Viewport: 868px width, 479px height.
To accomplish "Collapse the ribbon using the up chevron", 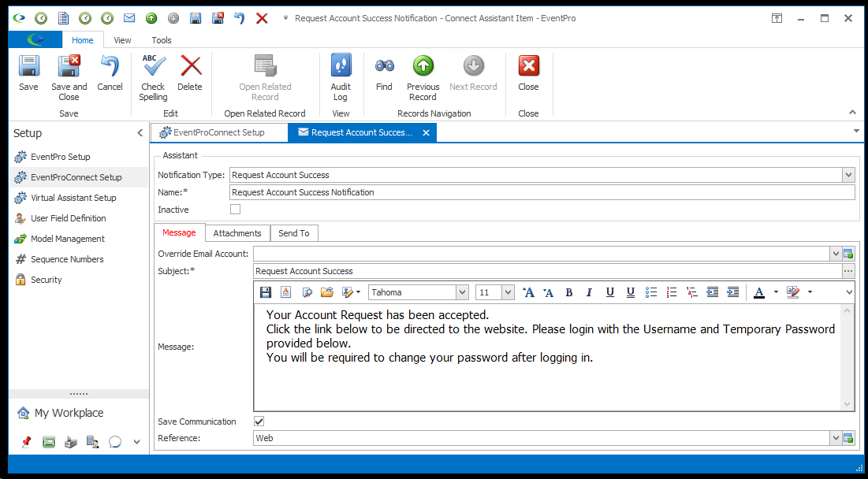I will (x=852, y=113).
